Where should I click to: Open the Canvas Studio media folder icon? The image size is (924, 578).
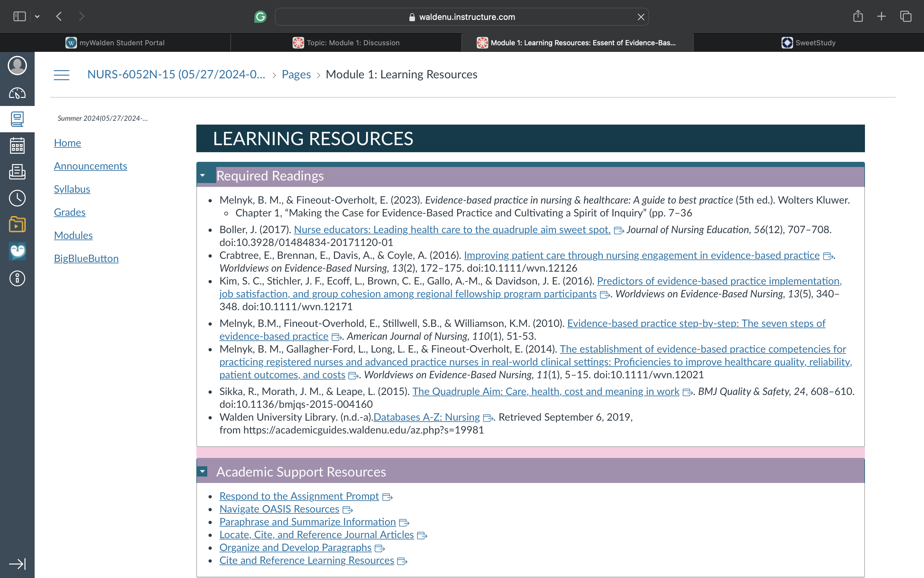[17, 224]
